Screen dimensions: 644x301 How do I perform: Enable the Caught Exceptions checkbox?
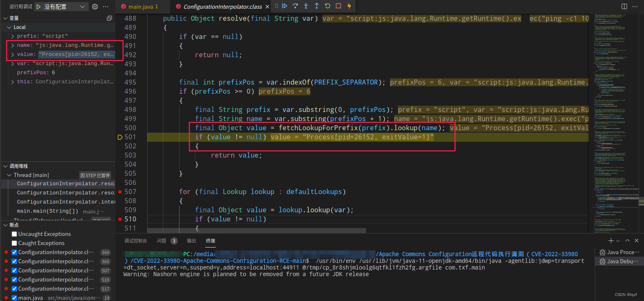(15, 243)
